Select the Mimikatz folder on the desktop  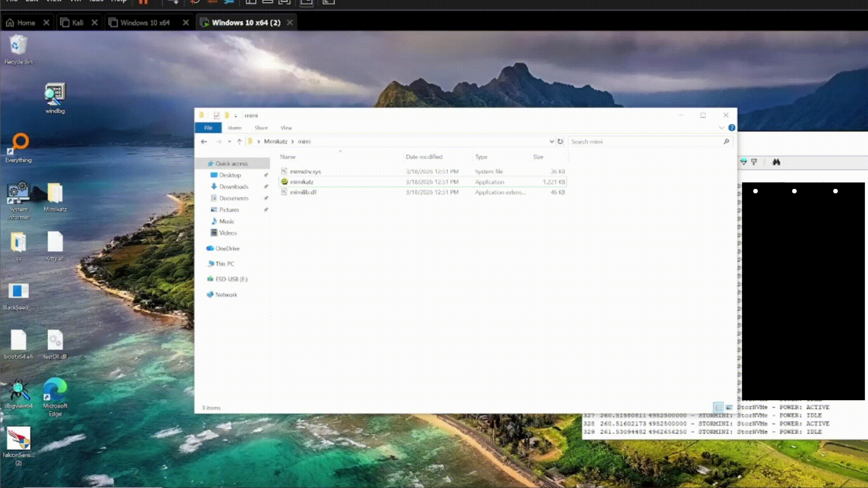coord(55,197)
